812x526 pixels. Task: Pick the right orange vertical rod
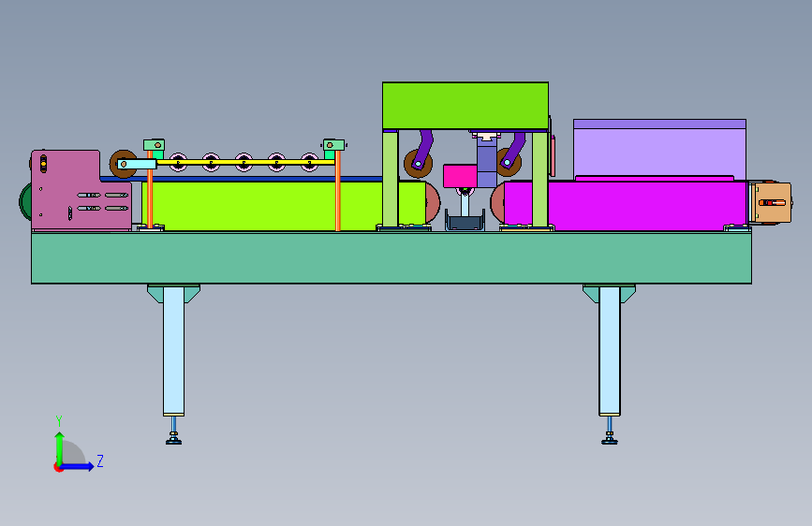click(x=338, y=191)
